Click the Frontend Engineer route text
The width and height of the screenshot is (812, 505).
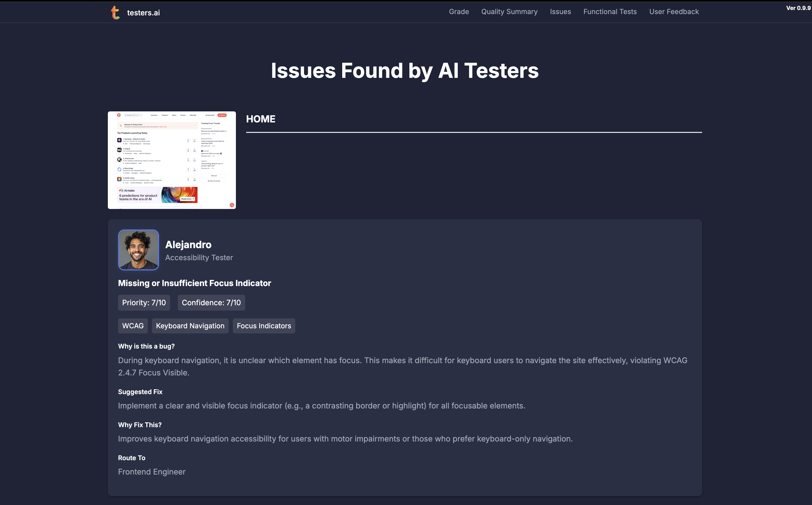pos(152,472)
